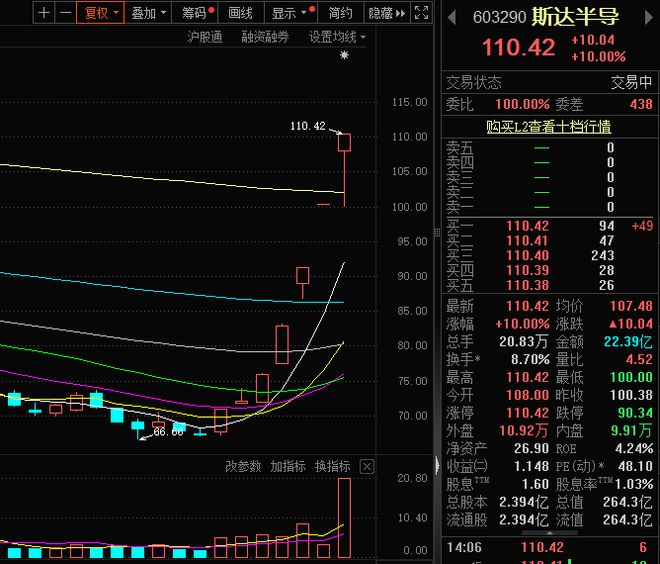The width and height of the screenshot is (660, 564).
Task: Click PE(动) value 48.10
Action: (636, 466)
